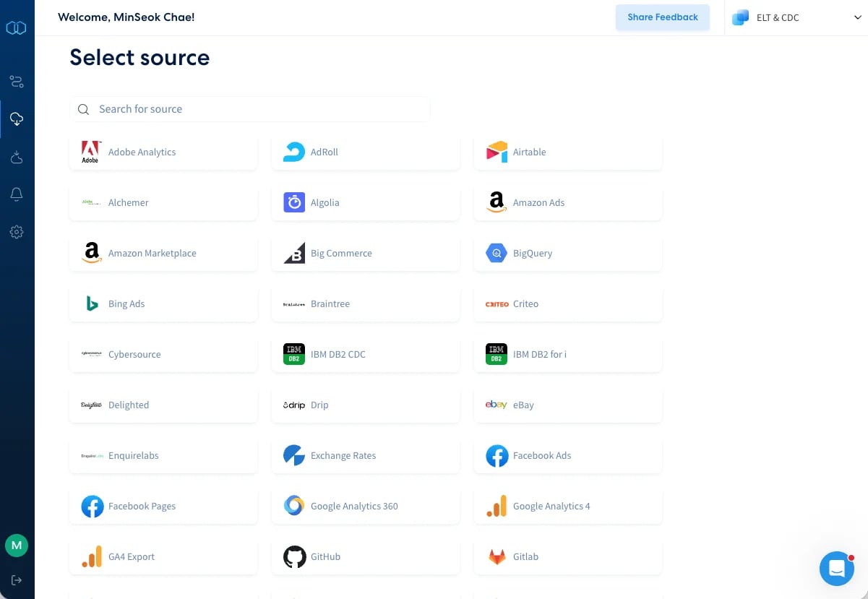Click the Amazon Marketplace logo icon

point(92,253)
